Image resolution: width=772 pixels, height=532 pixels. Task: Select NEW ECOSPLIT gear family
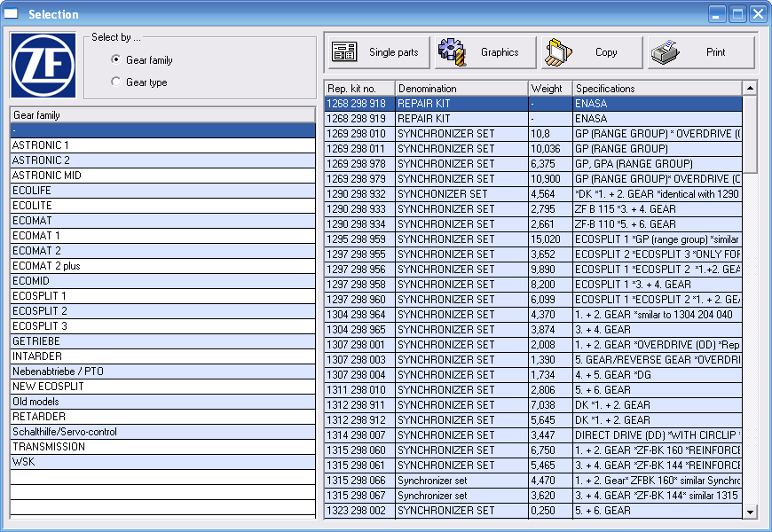tap(162, 387)
